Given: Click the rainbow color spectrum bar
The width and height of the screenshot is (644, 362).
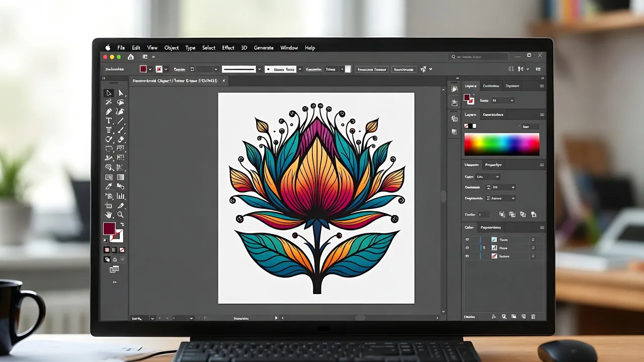Looking at the screenshot, I should click(x=502, y=144).
